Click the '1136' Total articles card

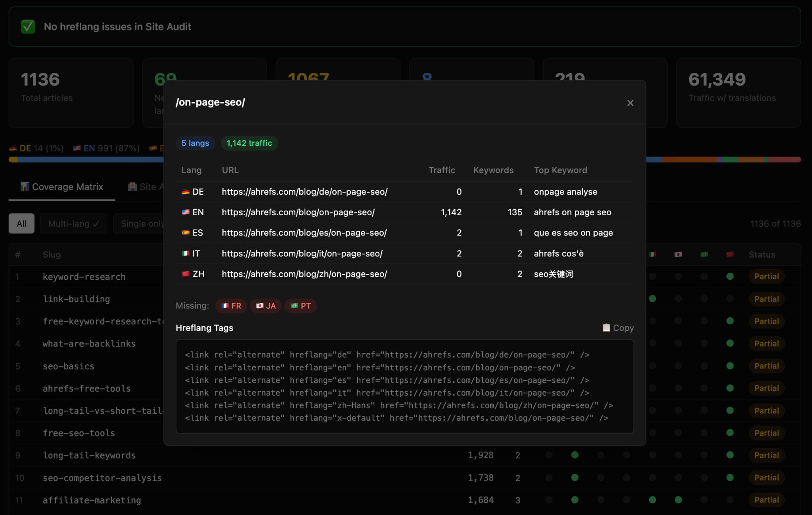(71, 93)
